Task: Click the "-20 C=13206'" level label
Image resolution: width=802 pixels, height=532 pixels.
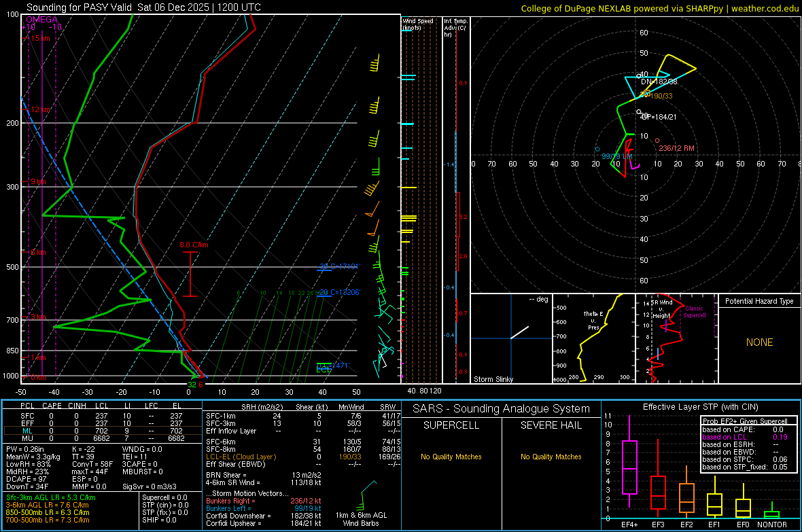Action: (340, 292)
